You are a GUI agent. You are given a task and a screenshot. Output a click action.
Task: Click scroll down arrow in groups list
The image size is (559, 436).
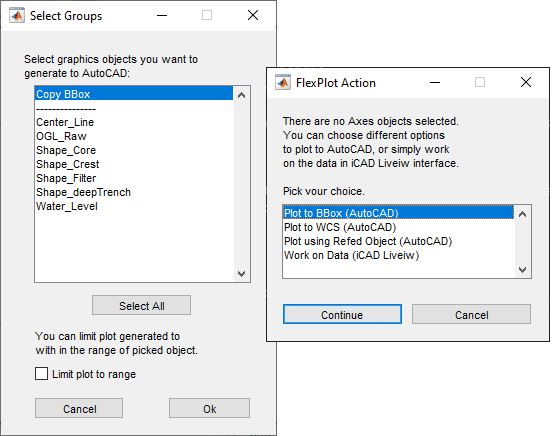(x=241, y=273)
